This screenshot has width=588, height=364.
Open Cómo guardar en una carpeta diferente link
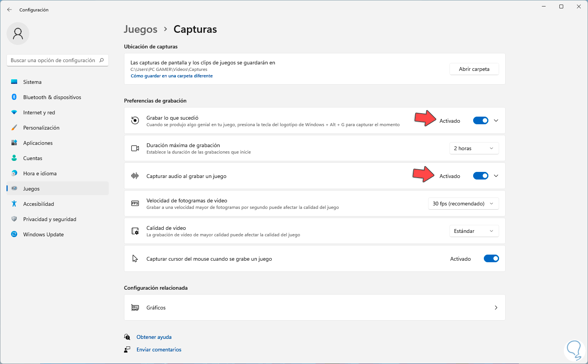click(x=172, y=76)
